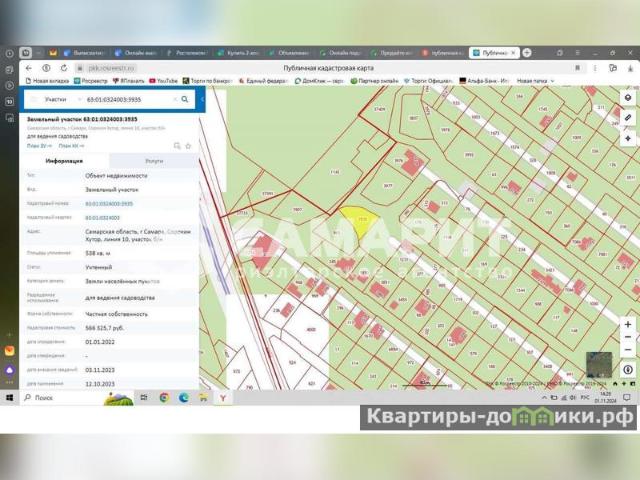Clear the cadastral number search field
This screenshot has width=640, height=480.
tap(175, 99)
